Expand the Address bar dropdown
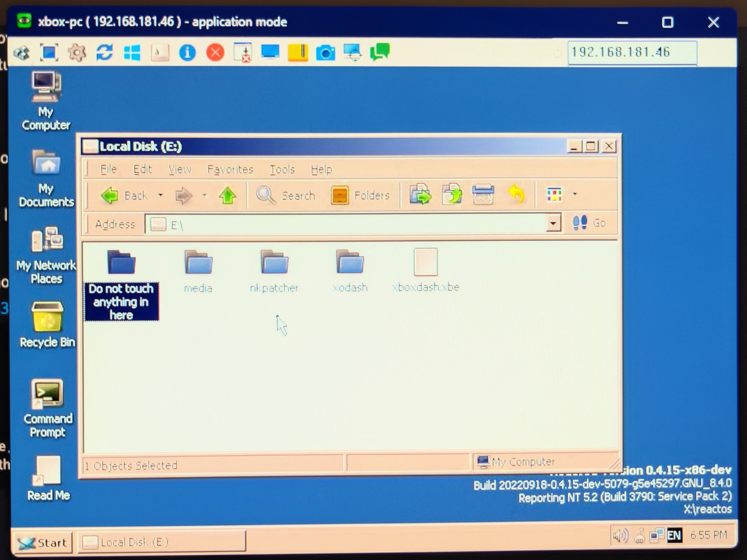The width and height of the screenshot is (747, 560). pos(554,223)
